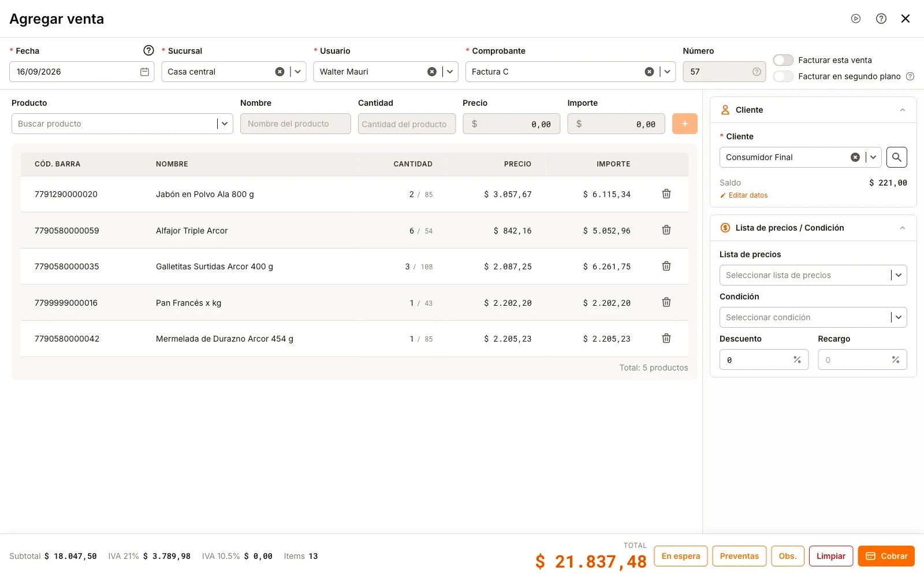The height and width of the screenshot is (578, 924).
Task: Toggle Facturar en segundo plano switch
Action: pyautogui.click(x=783, y=76)
